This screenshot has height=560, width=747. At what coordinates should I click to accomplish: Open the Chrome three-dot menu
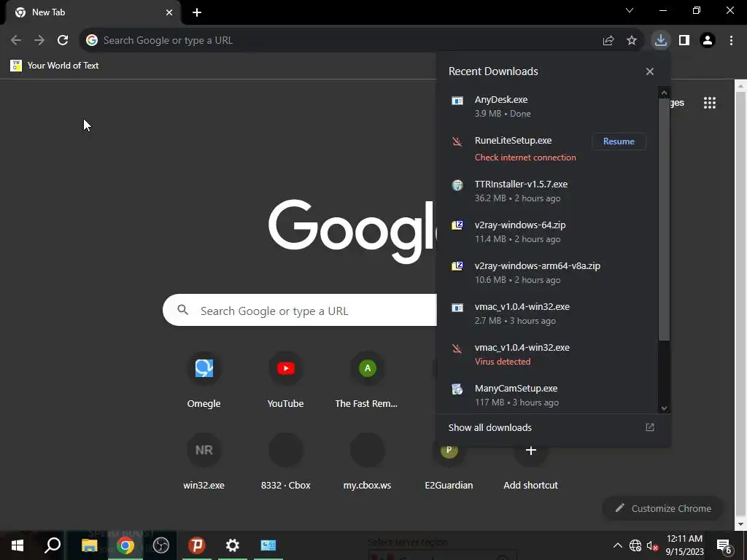point(731,41)
